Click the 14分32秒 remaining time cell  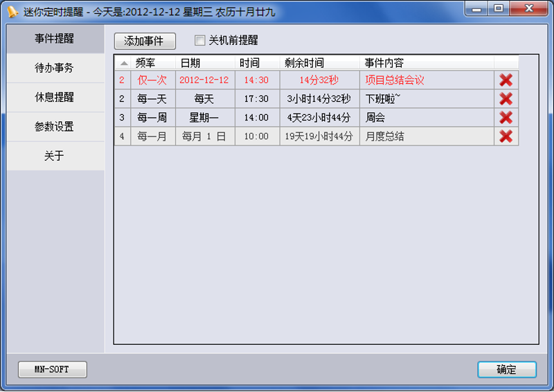[320, 80]
